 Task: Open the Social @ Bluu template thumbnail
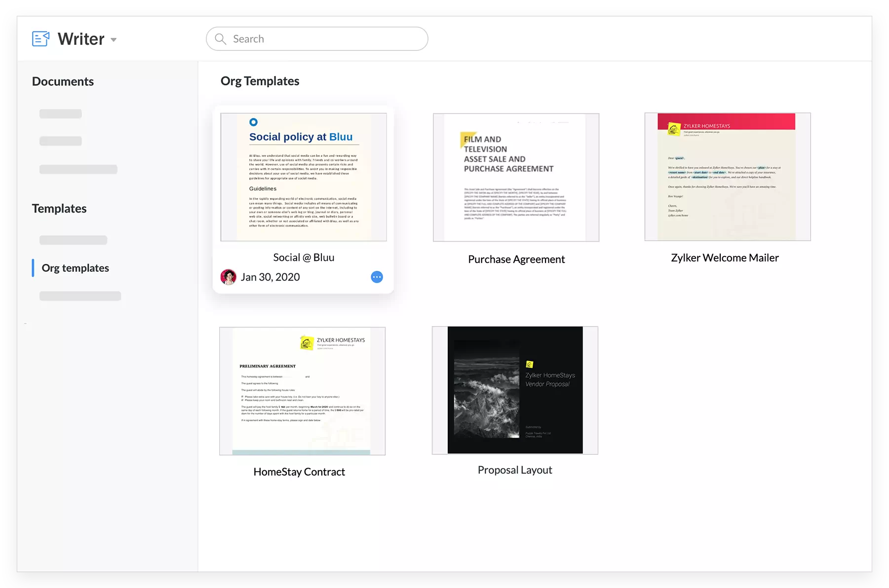304,177
